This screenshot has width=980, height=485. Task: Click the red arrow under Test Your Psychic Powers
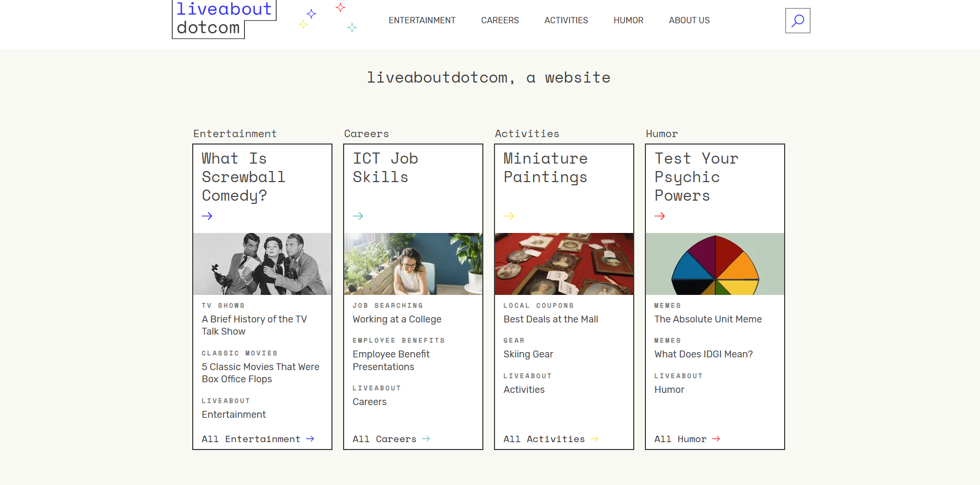pyautogui.click(x=660, y=216)
